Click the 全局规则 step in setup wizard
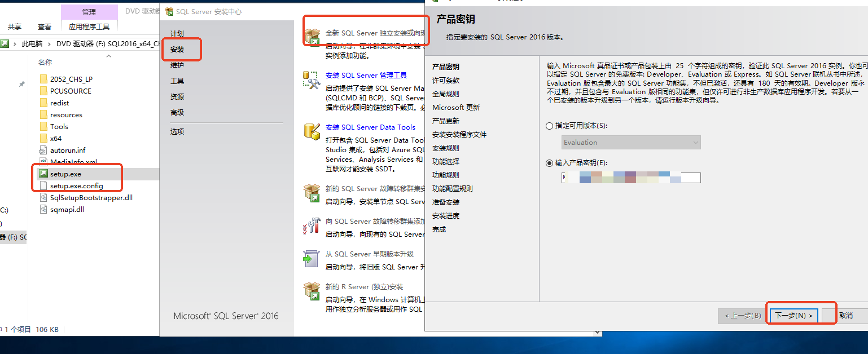The height and width of the screenshot is (354, 868). coord(446,94)
